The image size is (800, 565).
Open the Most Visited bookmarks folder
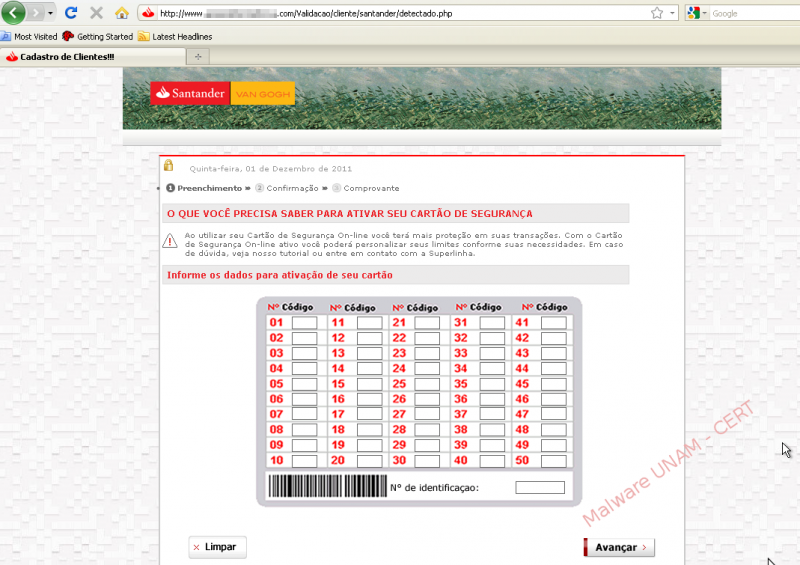30,36
